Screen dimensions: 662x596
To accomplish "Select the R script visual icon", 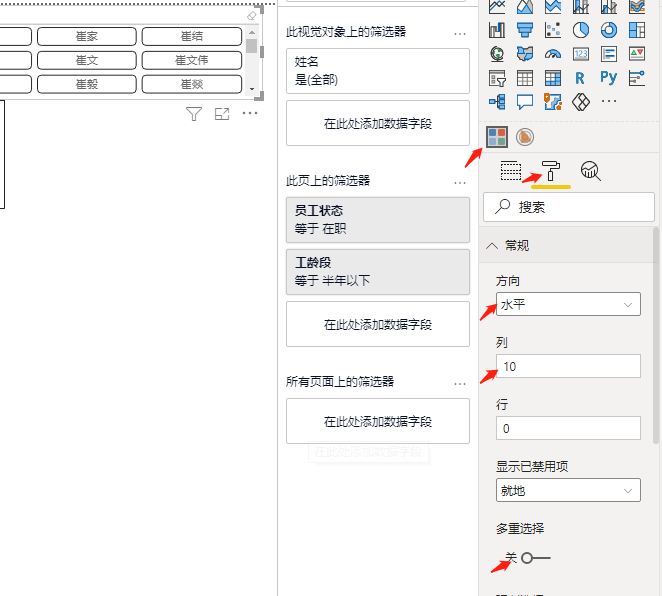I will 580,78.
